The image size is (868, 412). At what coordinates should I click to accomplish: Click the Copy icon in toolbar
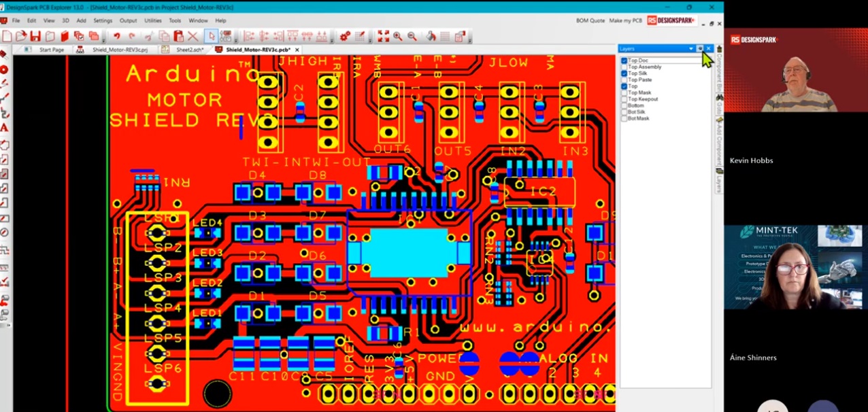[164, 36]
